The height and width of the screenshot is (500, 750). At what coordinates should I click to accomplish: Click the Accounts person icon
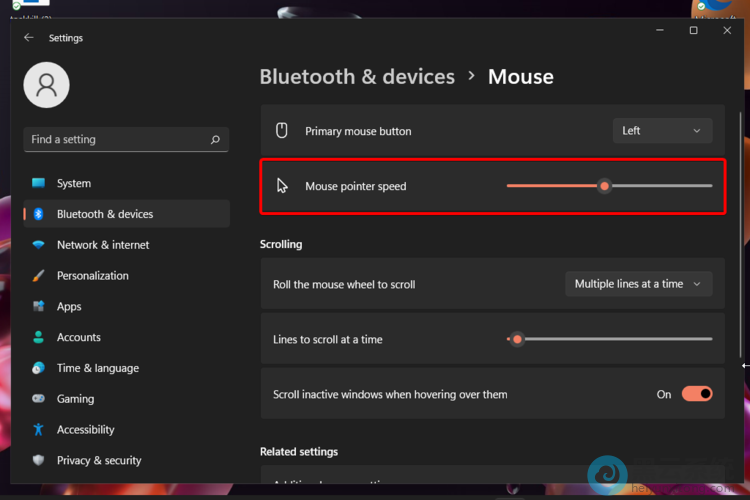pyautogui.click(x=38, y=338)
